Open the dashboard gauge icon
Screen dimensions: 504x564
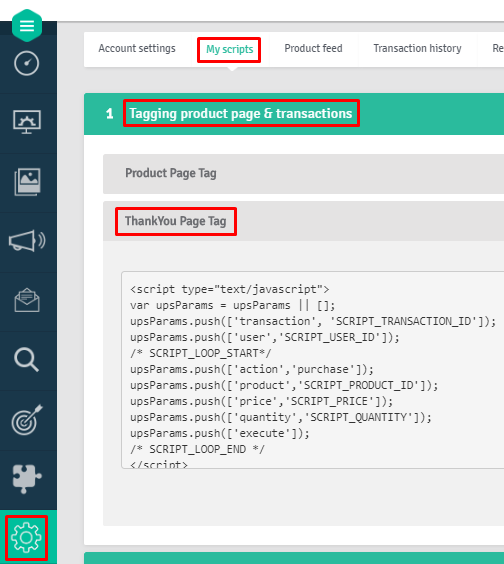click(27, 63)
